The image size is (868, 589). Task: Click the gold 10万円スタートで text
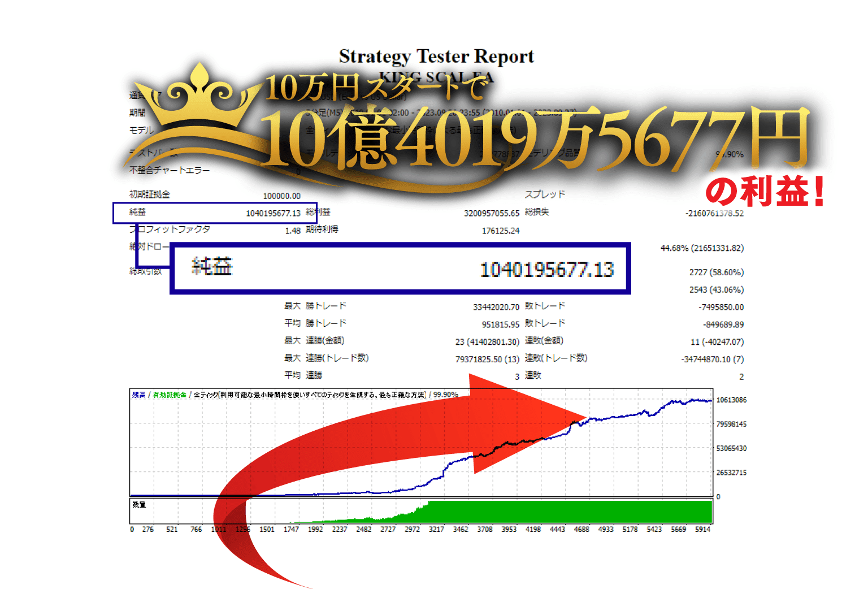click(377, 88)
